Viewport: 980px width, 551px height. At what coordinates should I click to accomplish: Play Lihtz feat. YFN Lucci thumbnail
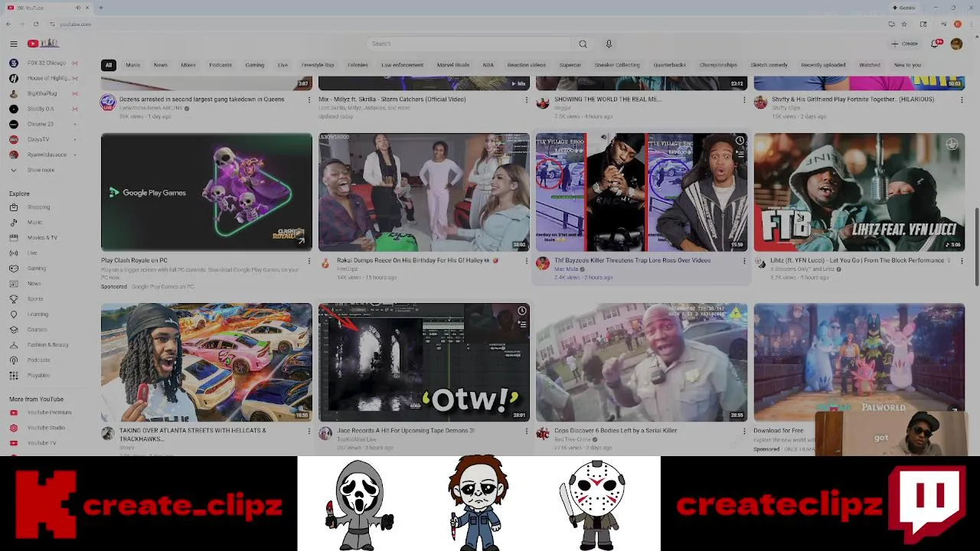pyautogui.click(x=859, y=192)
